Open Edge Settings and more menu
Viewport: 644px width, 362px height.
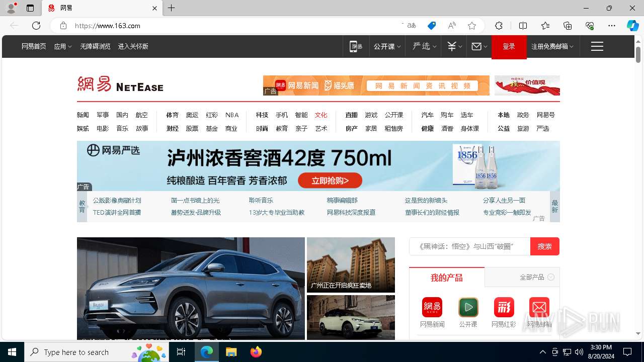coord(612,26)
